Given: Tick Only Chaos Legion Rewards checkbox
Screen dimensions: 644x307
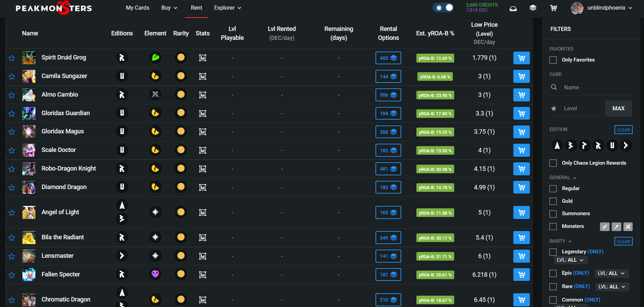Looking at the screenshot, I should coord(553,163).
